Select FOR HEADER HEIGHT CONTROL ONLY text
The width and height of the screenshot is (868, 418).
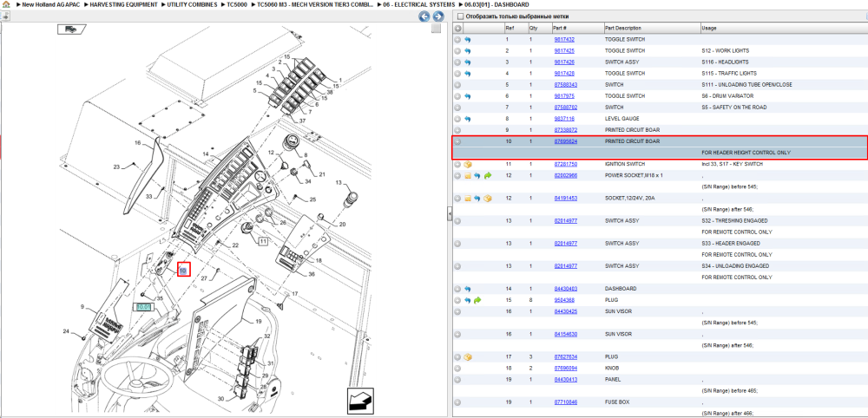[746, 153]
